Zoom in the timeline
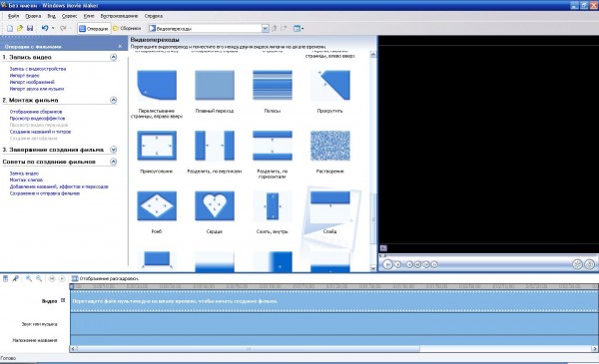 click(29, 278)
